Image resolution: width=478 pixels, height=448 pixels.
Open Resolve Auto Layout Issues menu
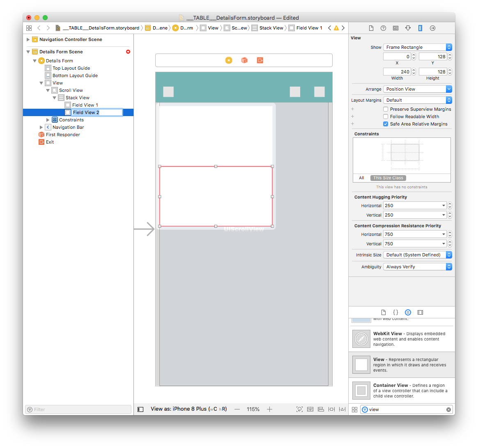[342, 409]
